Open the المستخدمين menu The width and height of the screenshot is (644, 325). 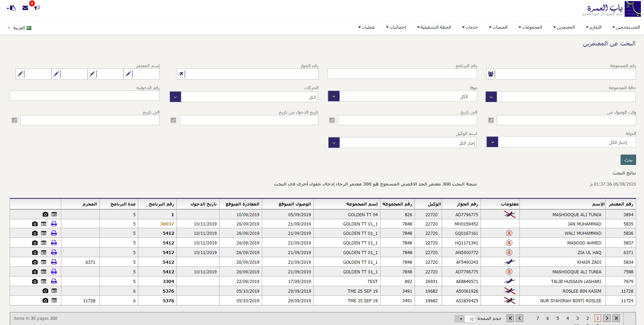(x=626, y=27)
